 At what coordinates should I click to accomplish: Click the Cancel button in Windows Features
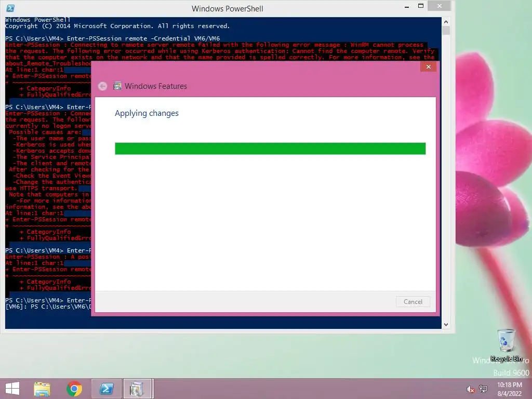tap(413, 302)
